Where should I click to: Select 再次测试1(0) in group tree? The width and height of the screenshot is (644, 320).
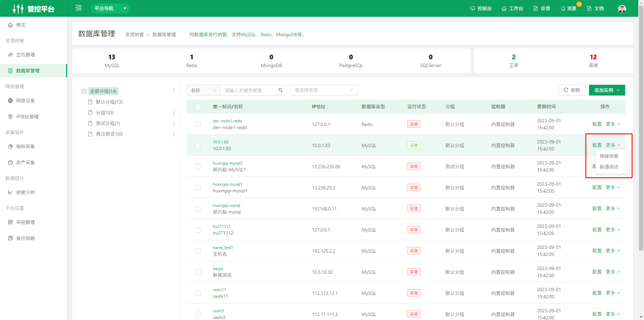[109, 134]
